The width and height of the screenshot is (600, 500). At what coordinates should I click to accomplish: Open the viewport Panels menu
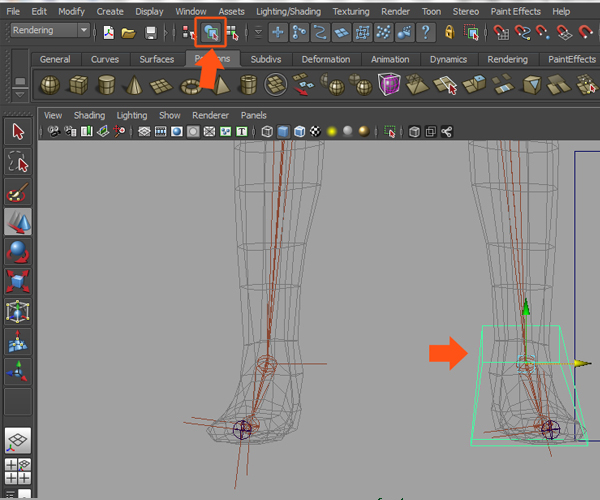(x=253, y=115)
